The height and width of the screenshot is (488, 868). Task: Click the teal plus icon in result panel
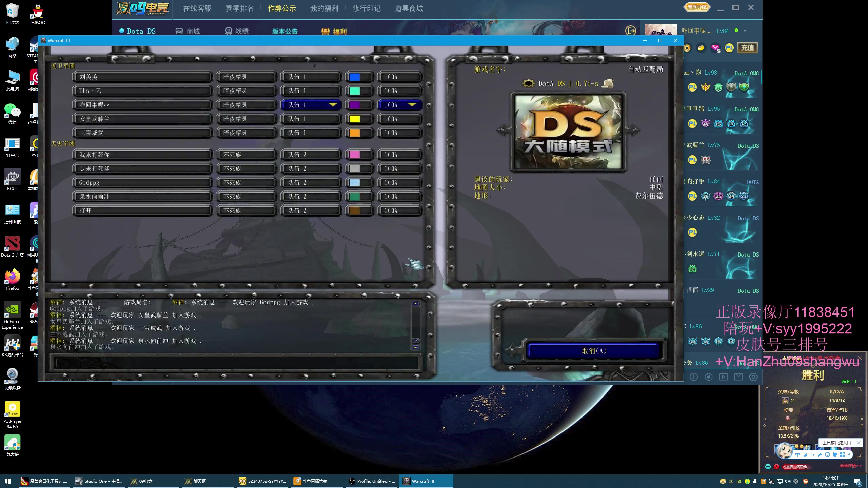768,467
